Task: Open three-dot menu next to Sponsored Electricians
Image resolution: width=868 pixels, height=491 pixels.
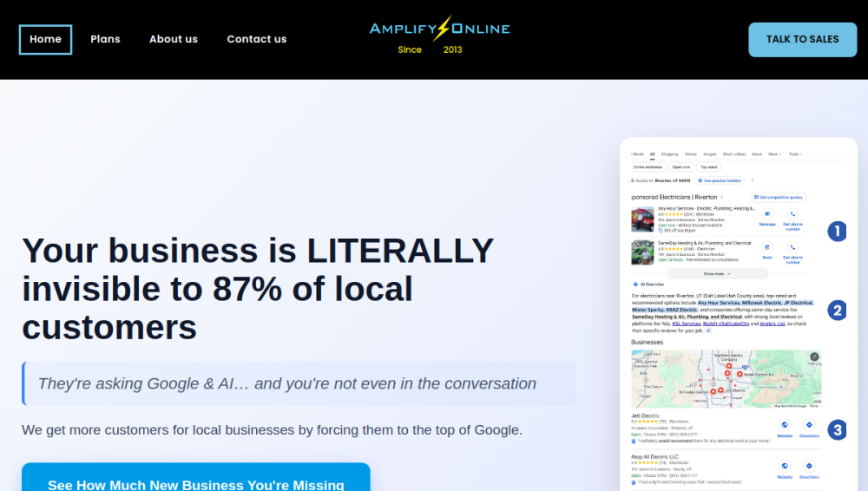Action: pyautogui.click(x=722, y=197)
